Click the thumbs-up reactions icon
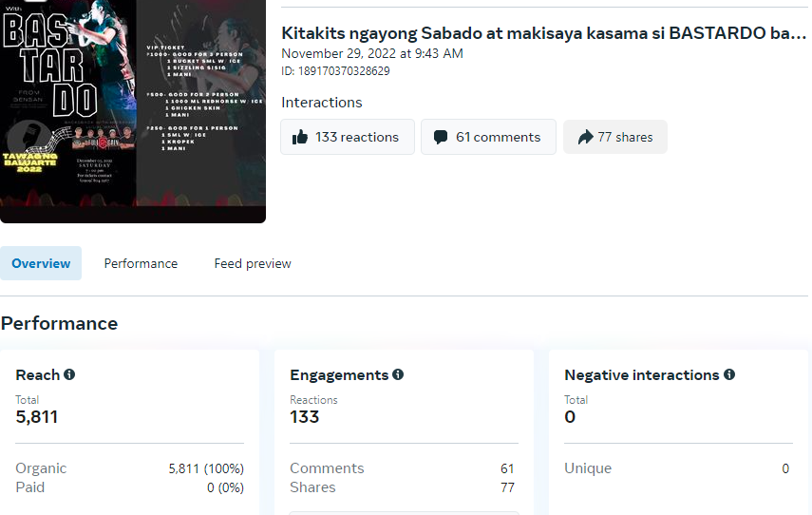The image size is (812, 515). pyautogui.click(x=300, y=137)
